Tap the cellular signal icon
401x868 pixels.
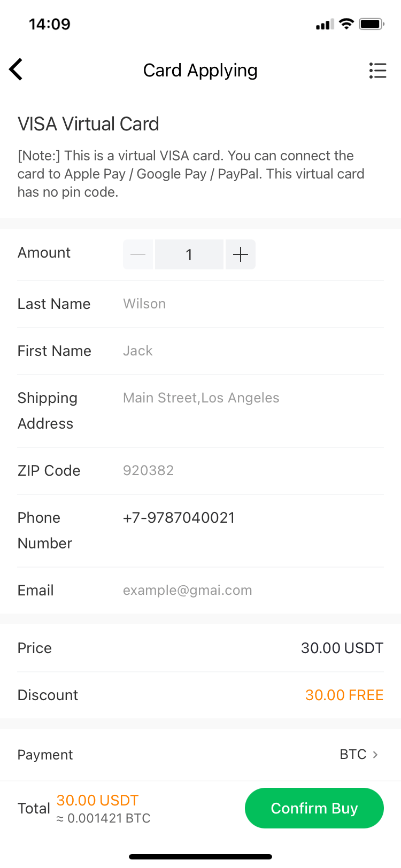325,25
